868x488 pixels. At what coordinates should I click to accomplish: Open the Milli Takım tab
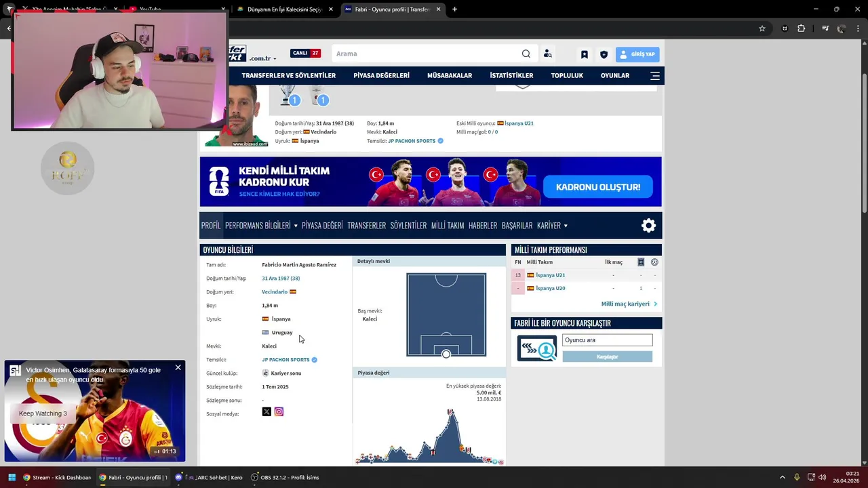pos(448,226)
